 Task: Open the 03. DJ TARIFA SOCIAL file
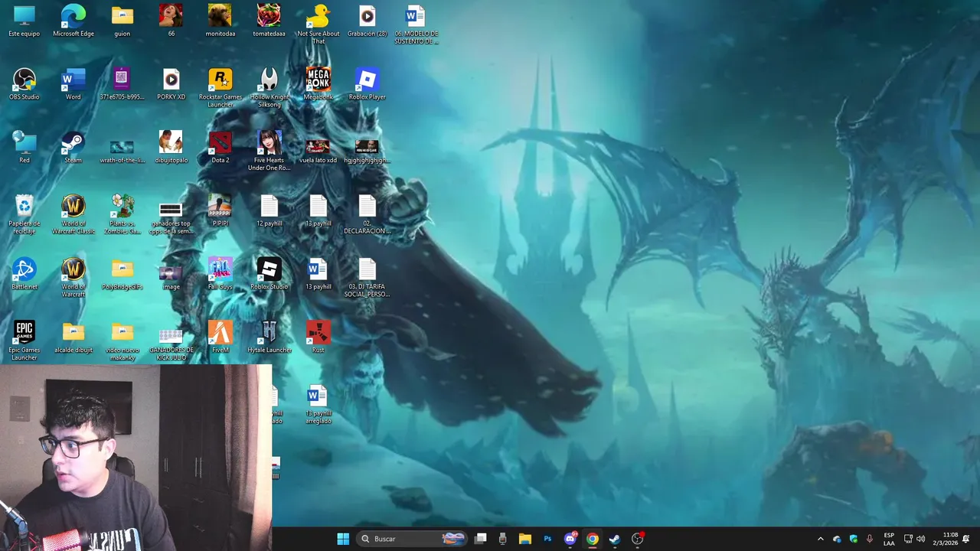pos(367,277)
